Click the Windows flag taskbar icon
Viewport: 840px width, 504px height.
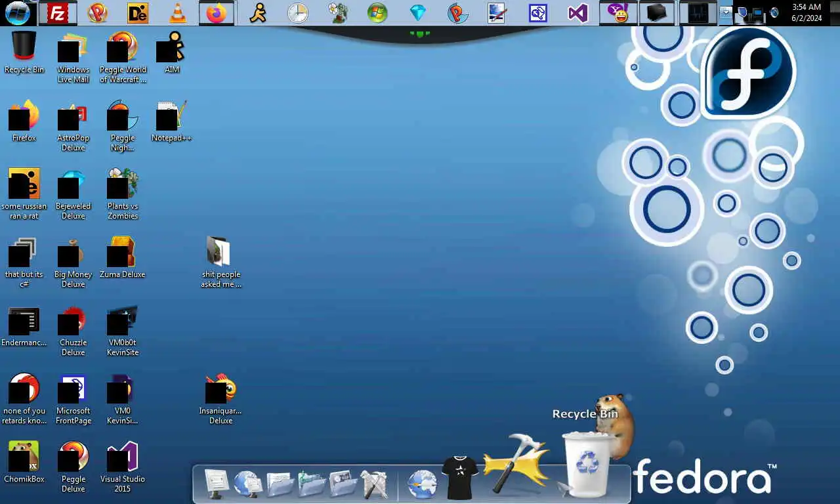(x=377, y=12)
